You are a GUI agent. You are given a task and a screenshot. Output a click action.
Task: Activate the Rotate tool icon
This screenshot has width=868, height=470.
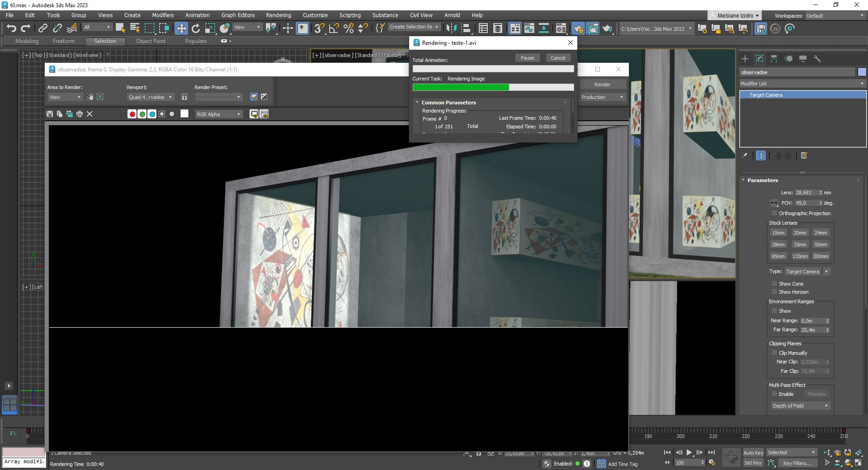click(x=195, y=28)
